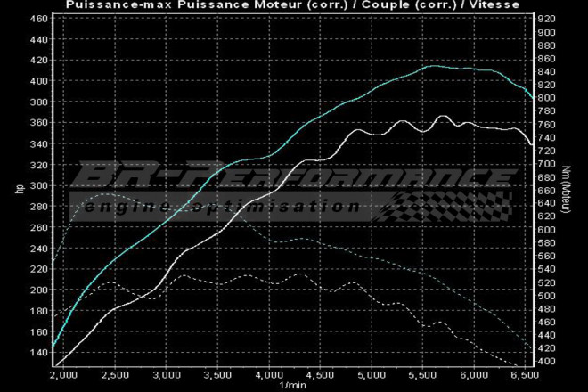
Task: Click the 6,500 tick on the rpm axis
Action: coord(522,374)
